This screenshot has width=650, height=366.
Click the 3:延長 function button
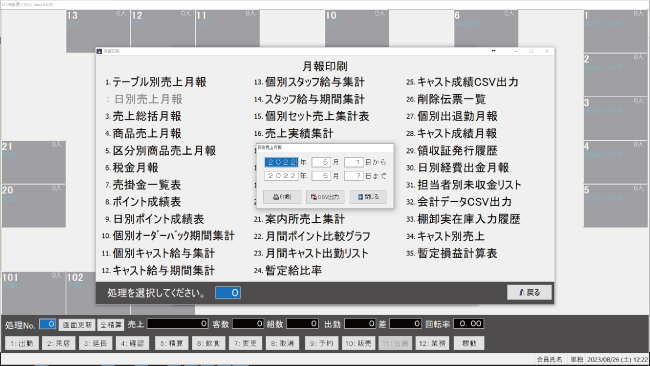(x=95, y=343)
